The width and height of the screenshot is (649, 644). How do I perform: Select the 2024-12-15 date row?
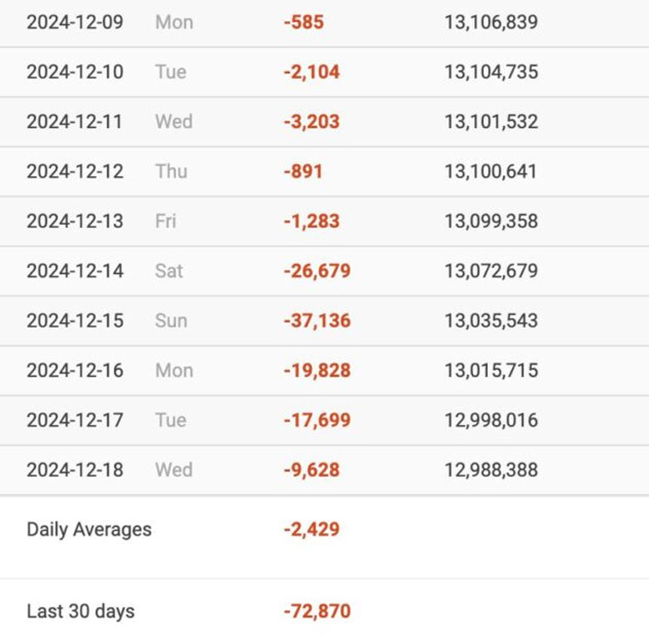(75, 320)
